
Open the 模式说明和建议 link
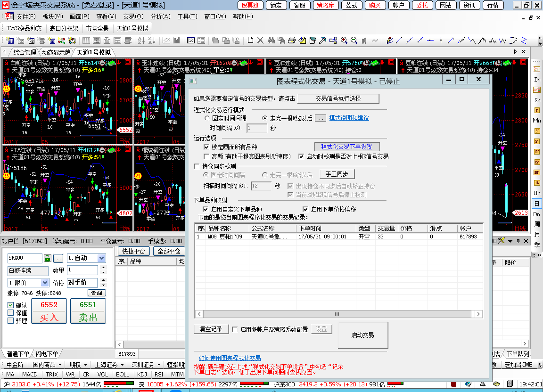coord(349,118)
